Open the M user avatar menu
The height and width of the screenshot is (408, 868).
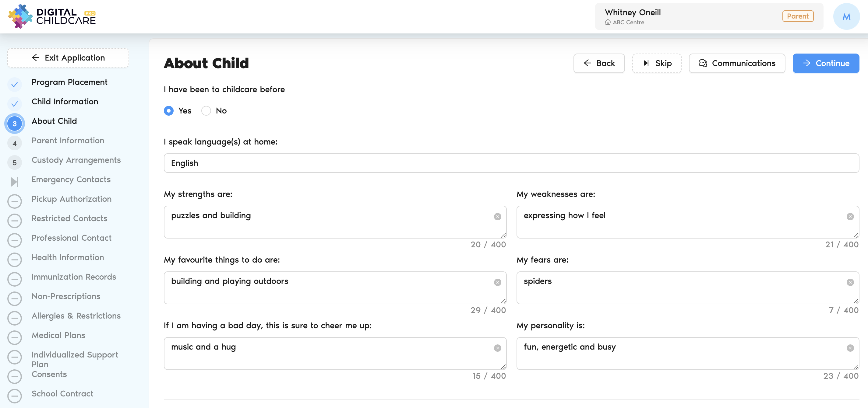[846, 16]
